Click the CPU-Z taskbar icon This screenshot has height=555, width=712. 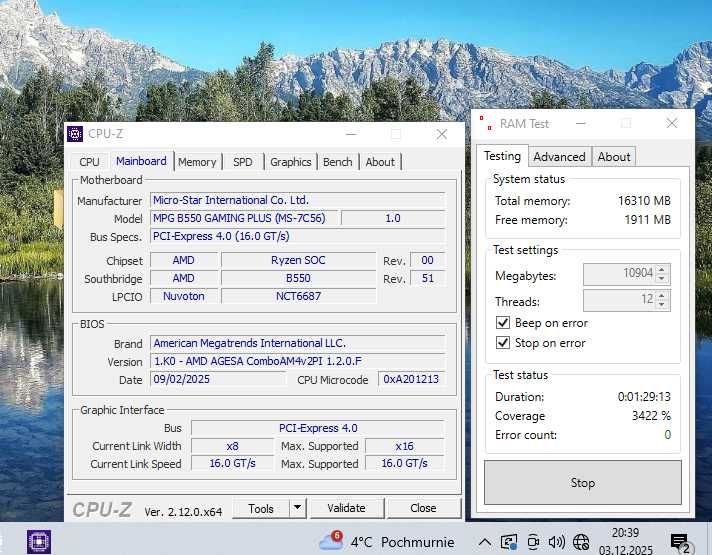pos(39,541)
